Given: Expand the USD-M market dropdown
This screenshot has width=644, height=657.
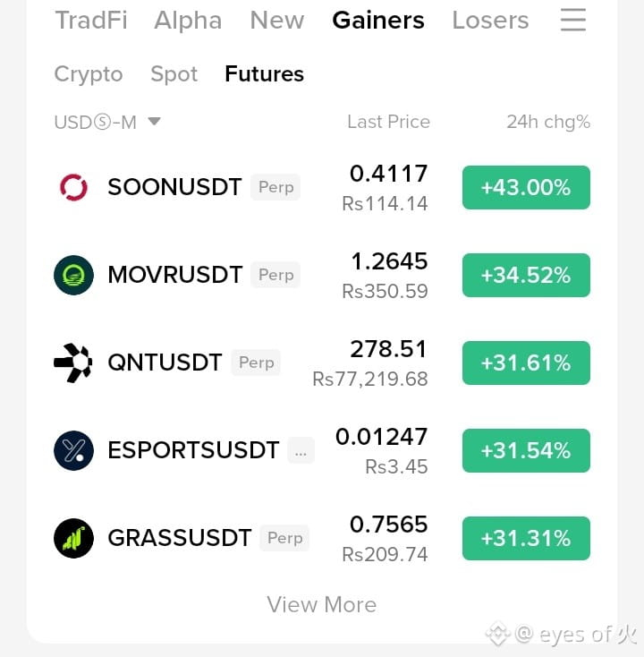Looking at the screenshot, I should point(107,123).
